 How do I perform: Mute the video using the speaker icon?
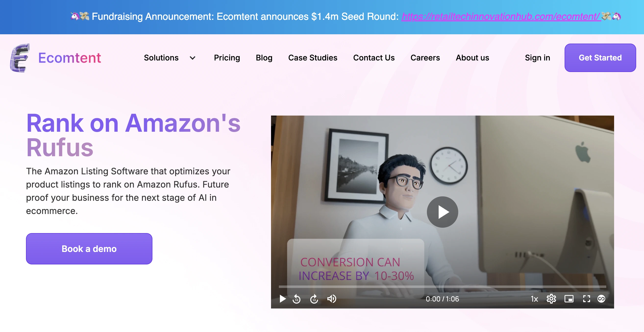[332, 299]
